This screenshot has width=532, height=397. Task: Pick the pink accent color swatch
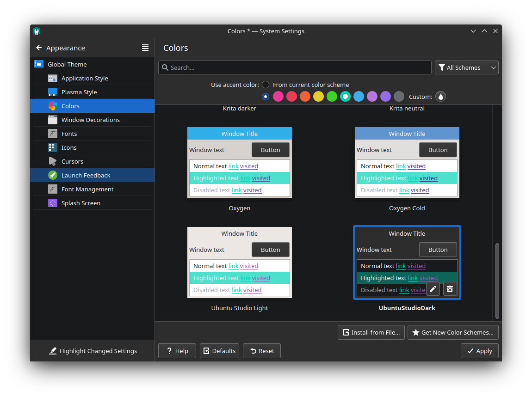point(278,97)
